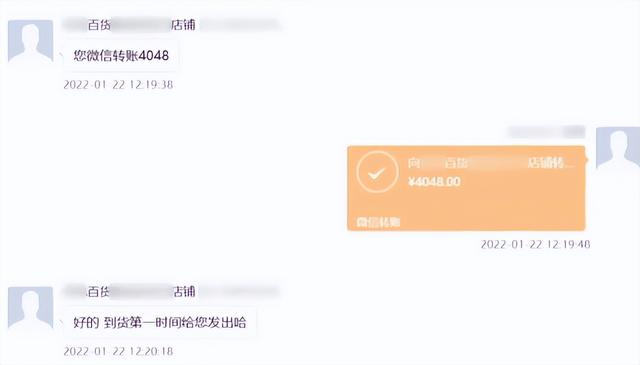Click the timestamp 2022-01-22 12:20:18
This screenshot has height=365, width=640.
point(118,351)
